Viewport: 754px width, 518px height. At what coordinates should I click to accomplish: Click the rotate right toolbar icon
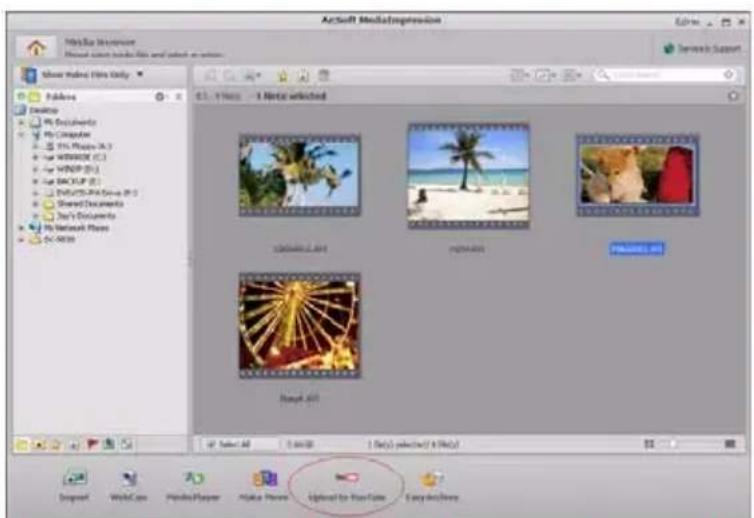tap(231, 76)
